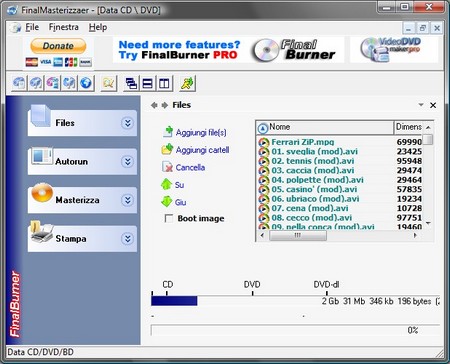
Task: Click the Audio CD project toolbar icon
Action: pos(36,83)
